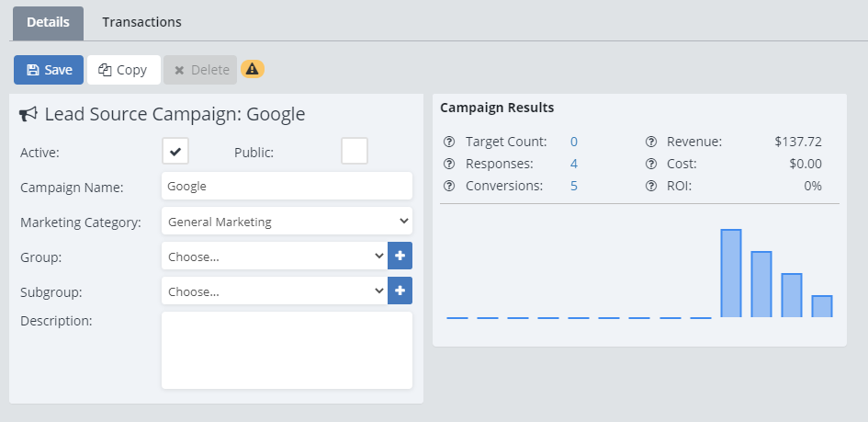Add a new Subgroup with plus button
Screen dimensions: 868x422
tap(400, 291)
